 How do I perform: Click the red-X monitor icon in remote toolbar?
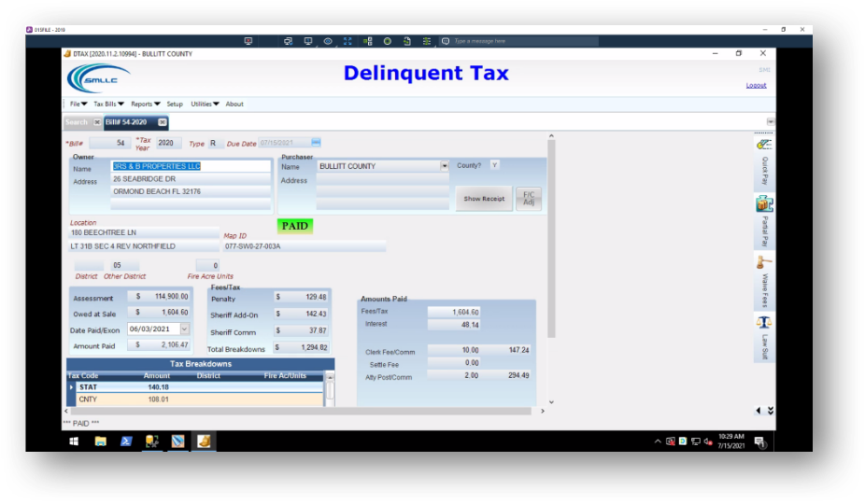pyautogui.click(x=248, y=41)
